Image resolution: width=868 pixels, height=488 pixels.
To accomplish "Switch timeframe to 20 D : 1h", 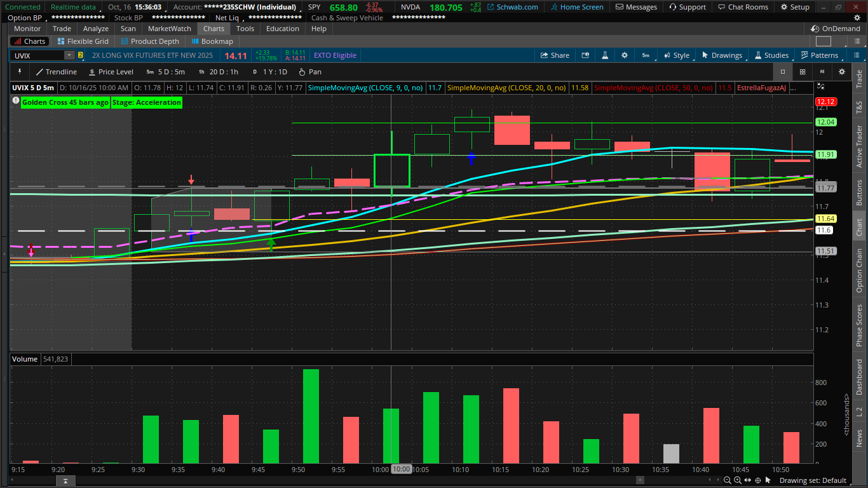I will 219,72.
